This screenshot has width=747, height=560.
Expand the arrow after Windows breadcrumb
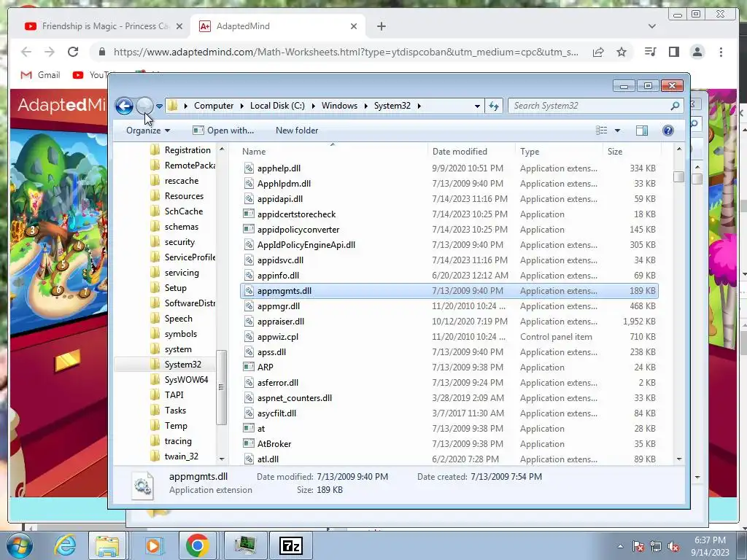coord(366,106)
